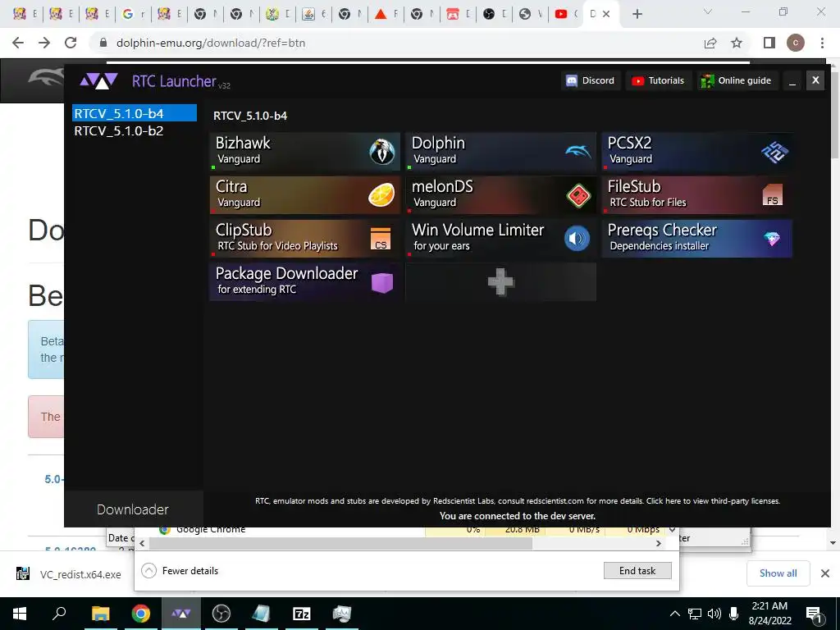Open microphone icon in system tray
Image resolution: width=840 pixels, height=630 pixels.
733,614
